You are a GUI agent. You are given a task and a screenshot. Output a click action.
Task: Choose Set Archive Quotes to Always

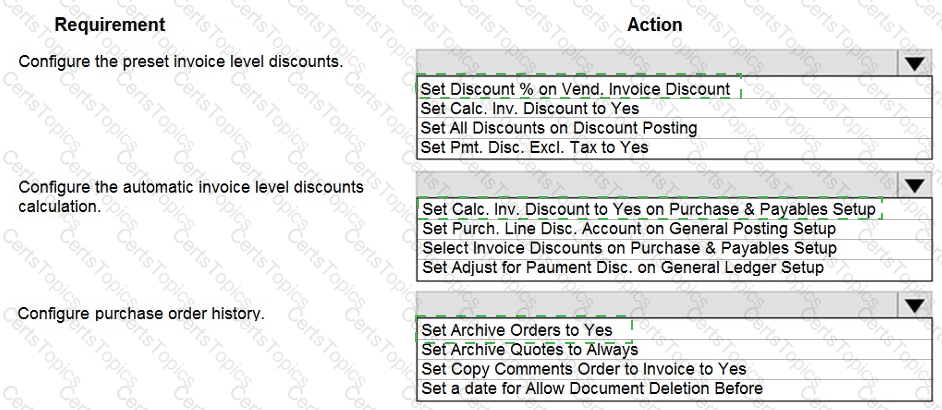(529, 349)
